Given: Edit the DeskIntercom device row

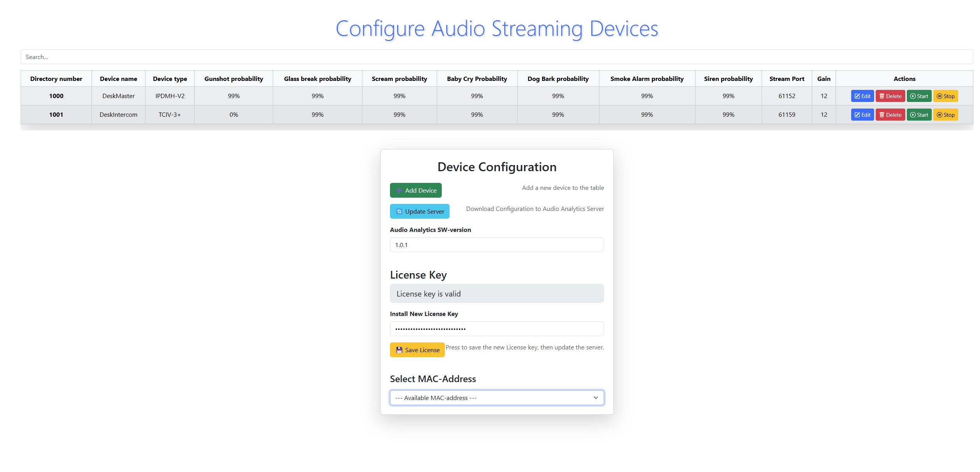Looking at the screenshot, I should click(x=862, y=115).
